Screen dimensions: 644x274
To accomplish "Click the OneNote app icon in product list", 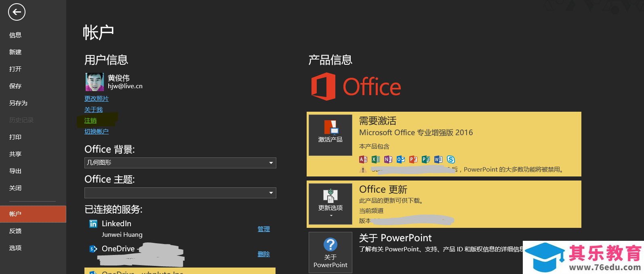I will 388,159.
